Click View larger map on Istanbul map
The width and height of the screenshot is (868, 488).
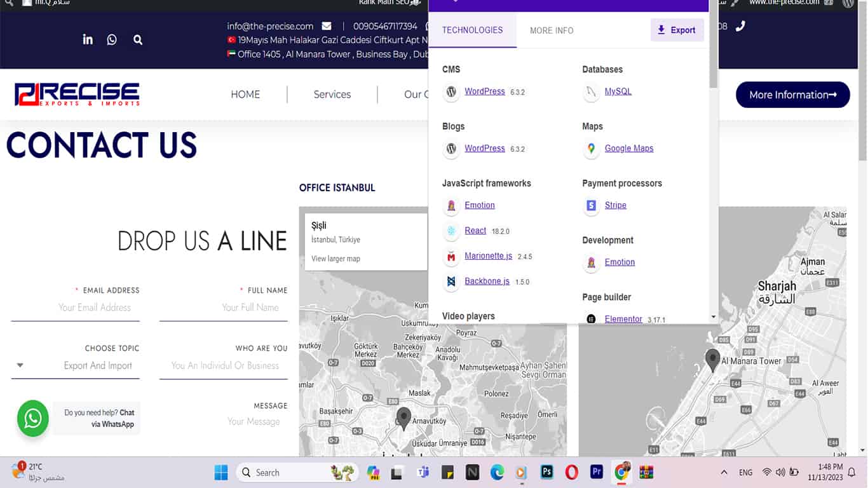[336, 259]
